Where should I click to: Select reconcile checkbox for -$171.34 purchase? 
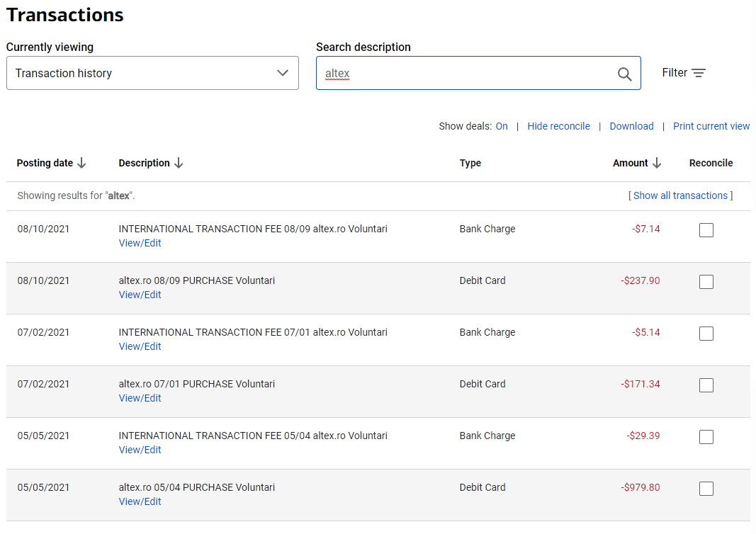(x=706, y=385)
